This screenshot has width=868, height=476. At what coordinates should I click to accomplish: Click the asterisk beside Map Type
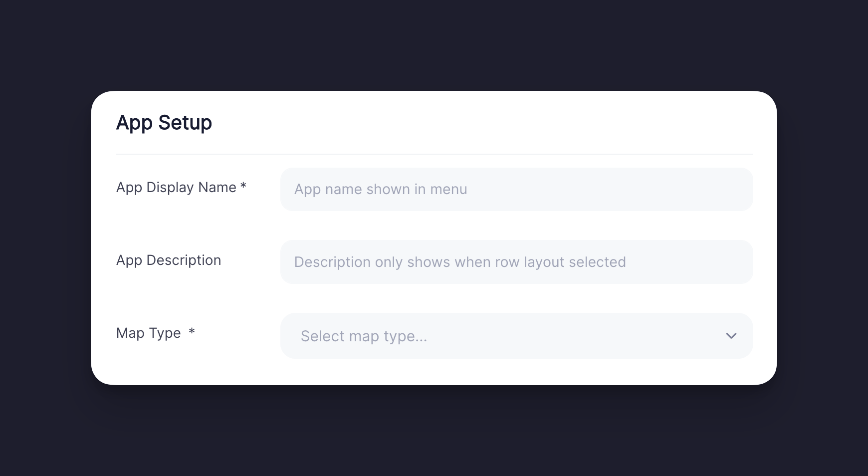point(192,331)
